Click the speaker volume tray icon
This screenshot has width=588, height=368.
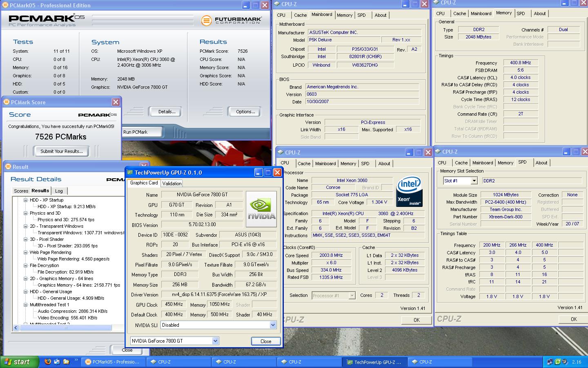[x=565, y=362]
